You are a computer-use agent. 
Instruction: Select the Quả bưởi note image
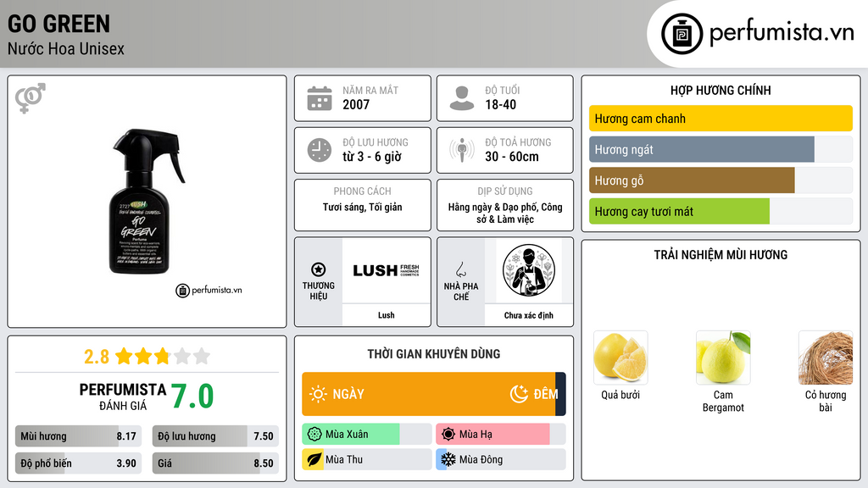pyautogui.click(x=620, y=358)
